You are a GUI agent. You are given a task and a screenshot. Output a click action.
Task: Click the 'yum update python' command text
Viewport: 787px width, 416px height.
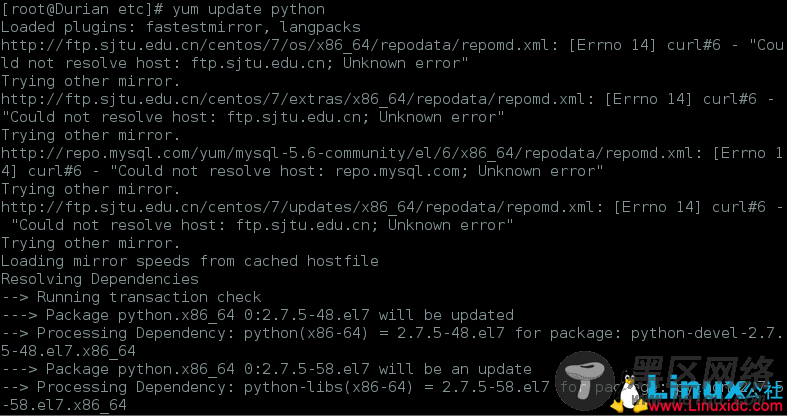point(249,9)
